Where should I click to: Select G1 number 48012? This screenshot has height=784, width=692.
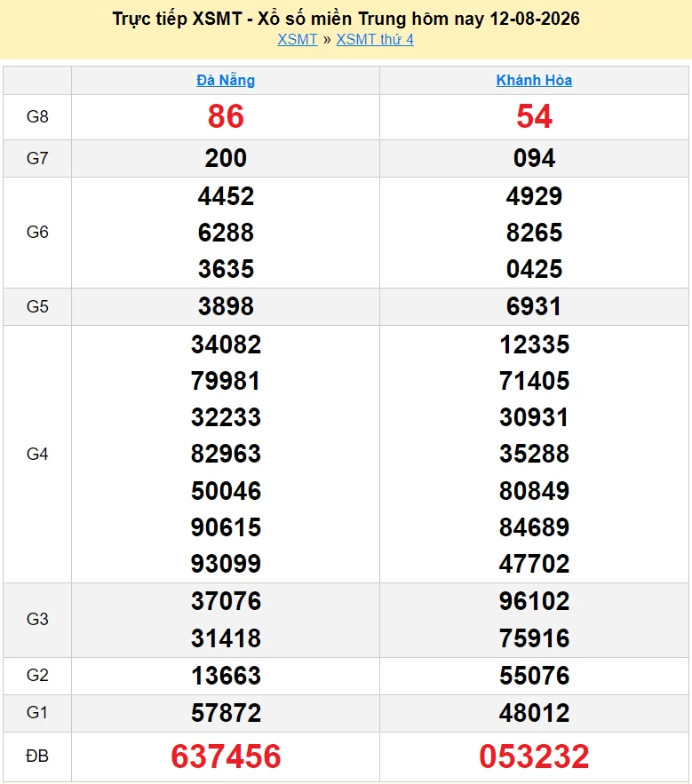(534, 713)
